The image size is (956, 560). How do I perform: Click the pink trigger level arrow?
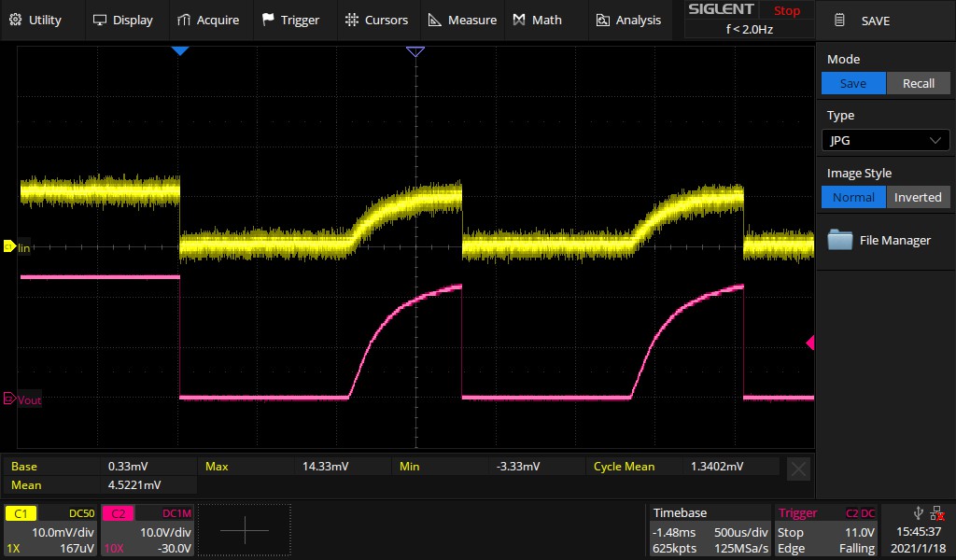click(810, 343)
